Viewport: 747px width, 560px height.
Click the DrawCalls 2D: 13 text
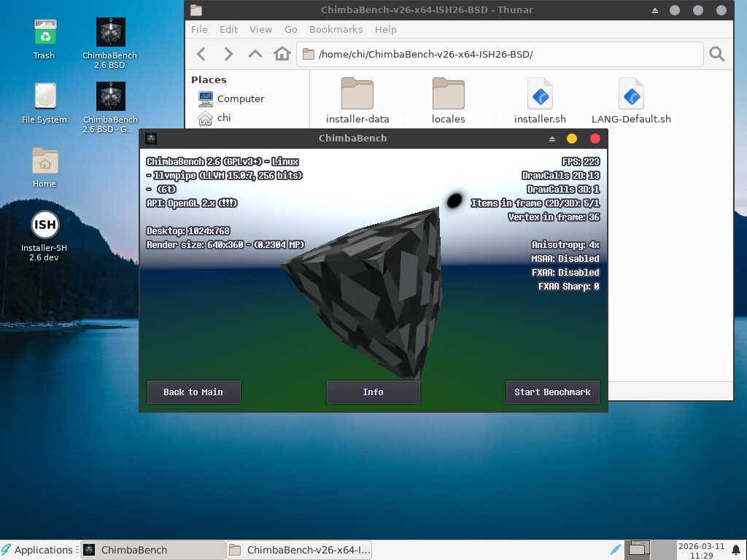point(561,175)
